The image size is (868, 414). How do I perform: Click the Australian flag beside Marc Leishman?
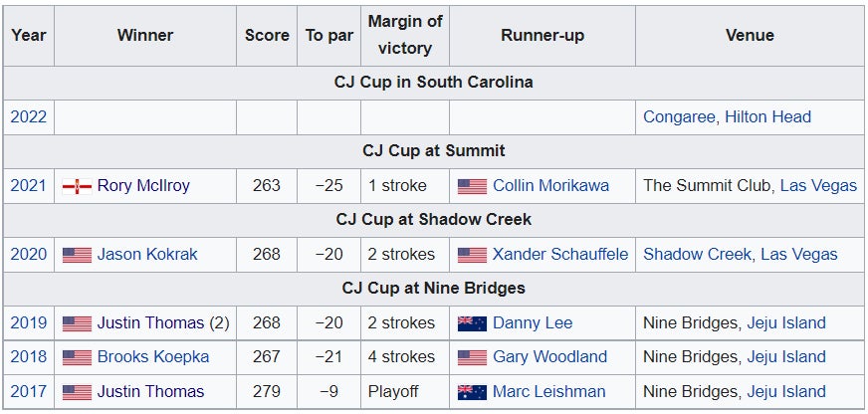pyautogui.click(x=472, y=392)
